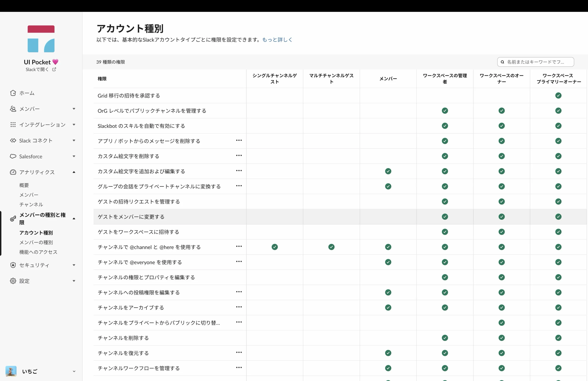Click メンバー checkmark for カスタム絵文字を追加および編集する

(388, 171)
